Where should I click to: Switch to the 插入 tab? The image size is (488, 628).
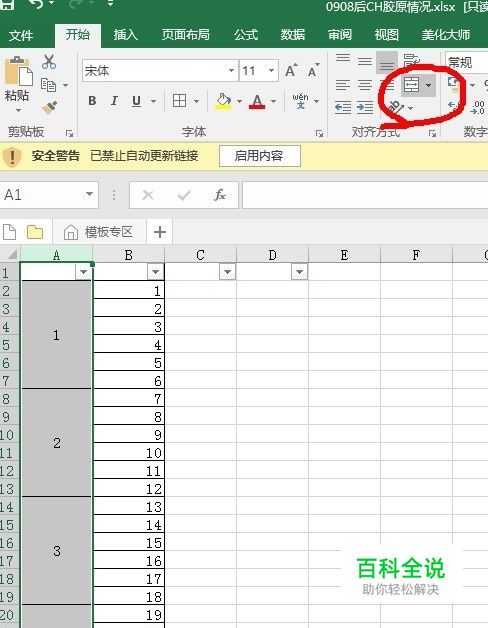pyautogui.click(x=125, y=35)
